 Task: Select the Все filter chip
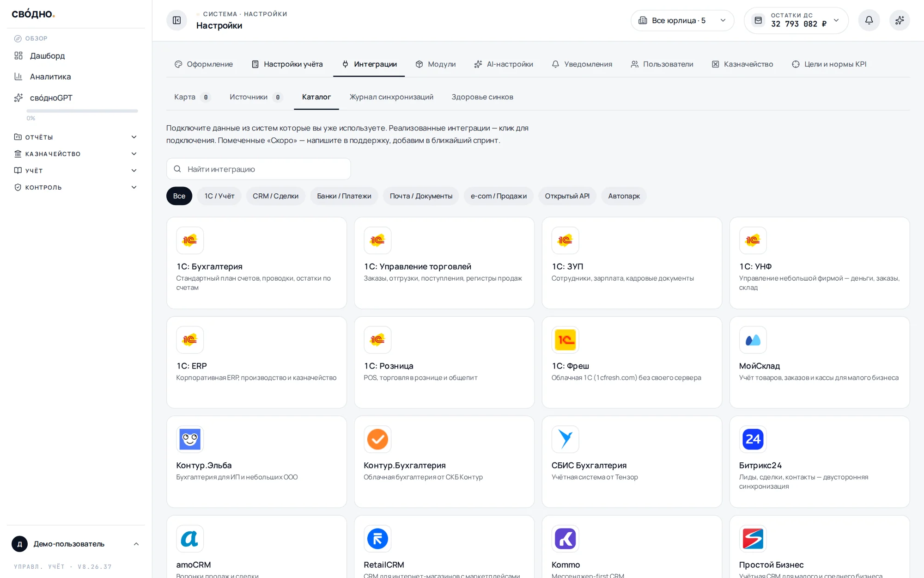pos(179,196)
